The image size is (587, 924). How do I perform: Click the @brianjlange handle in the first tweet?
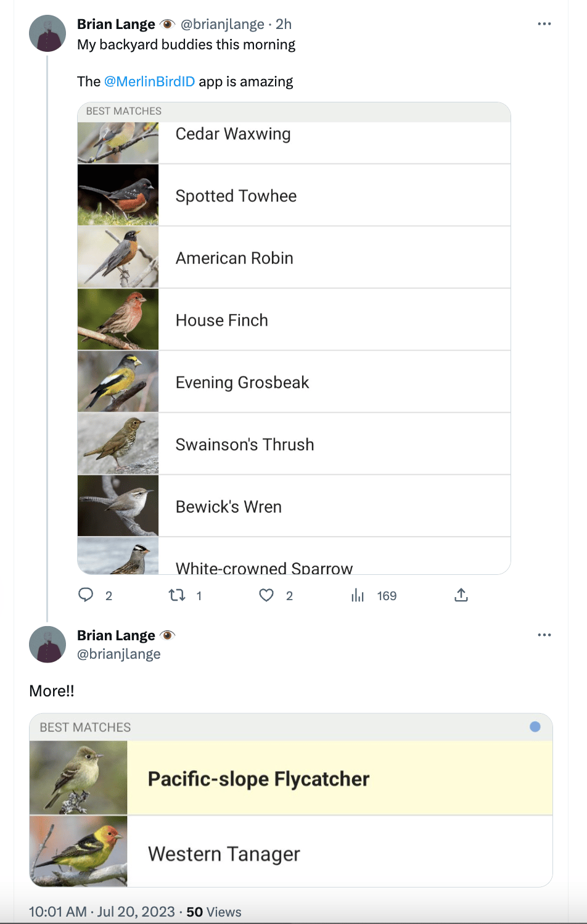coord(222,24)
